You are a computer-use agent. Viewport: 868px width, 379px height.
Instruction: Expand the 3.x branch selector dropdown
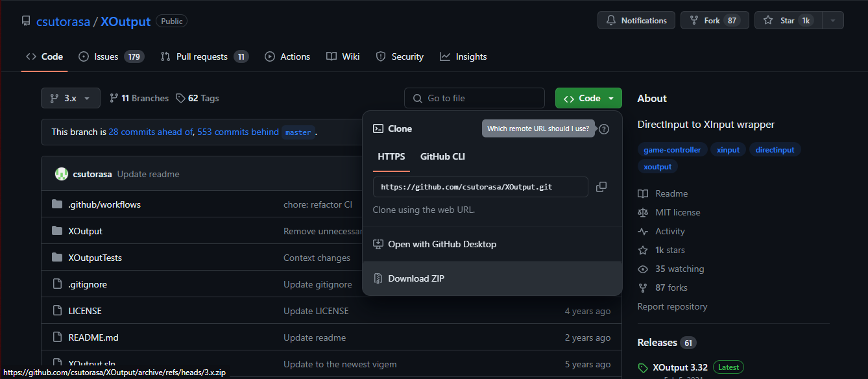71,98
